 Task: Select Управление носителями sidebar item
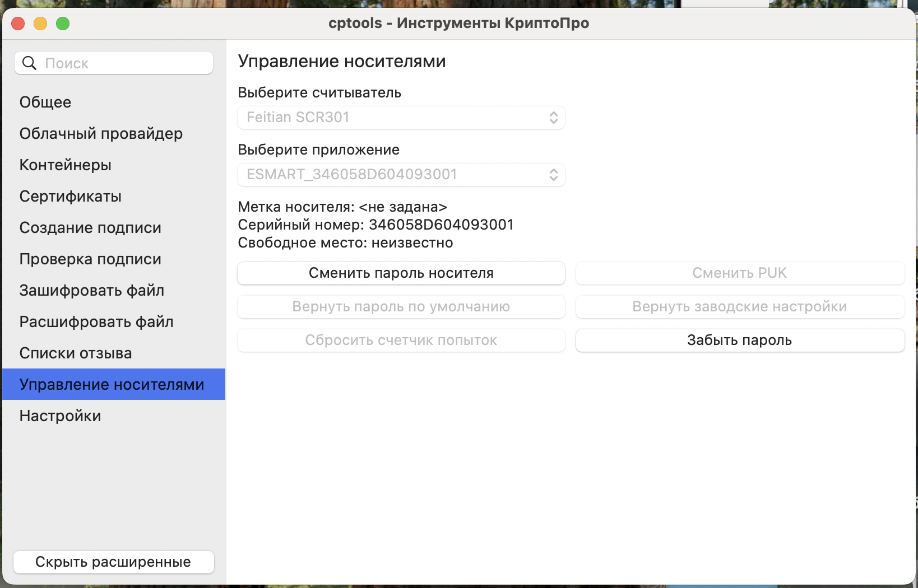click(114, 384)
